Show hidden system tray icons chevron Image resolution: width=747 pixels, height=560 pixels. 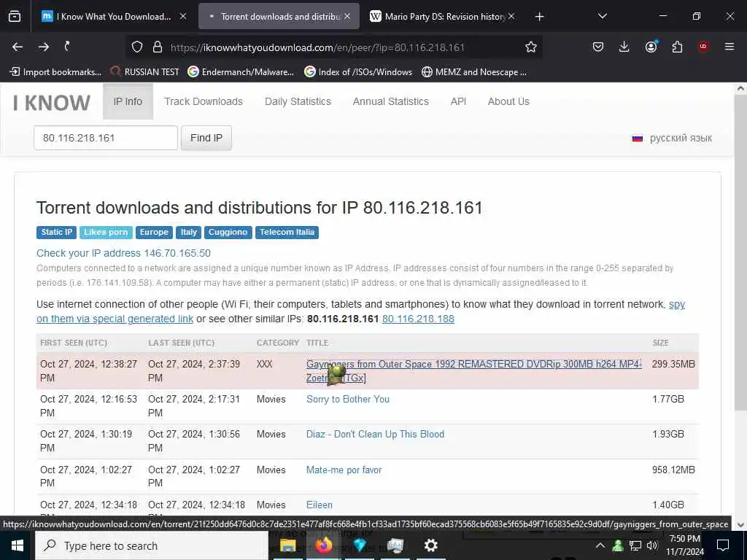click(600, 545)
